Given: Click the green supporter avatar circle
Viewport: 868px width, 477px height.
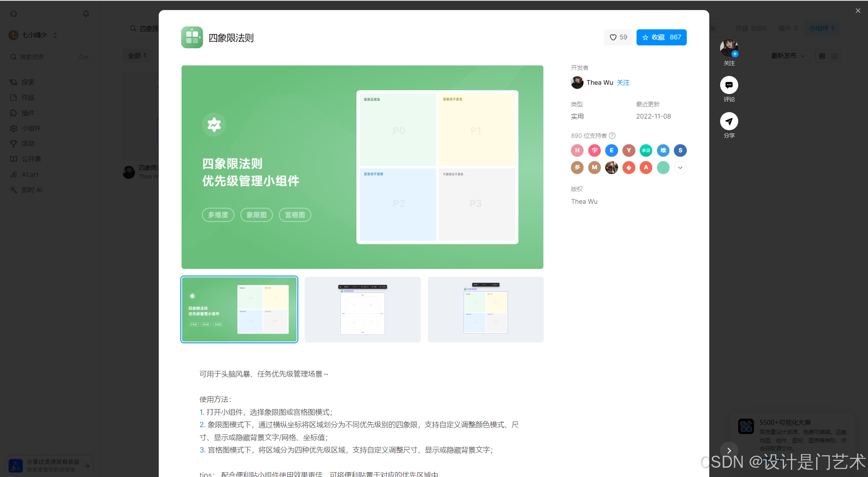Looking at the screenshot, I should 663,168.
